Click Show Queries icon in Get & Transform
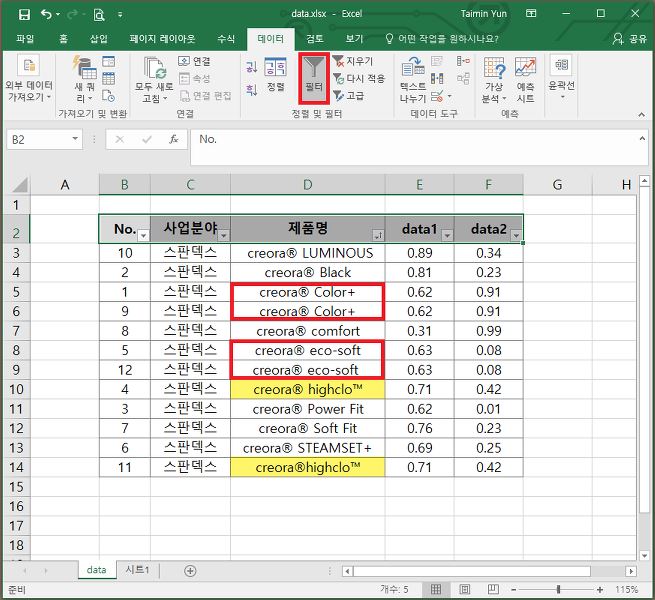 point(108,61)
